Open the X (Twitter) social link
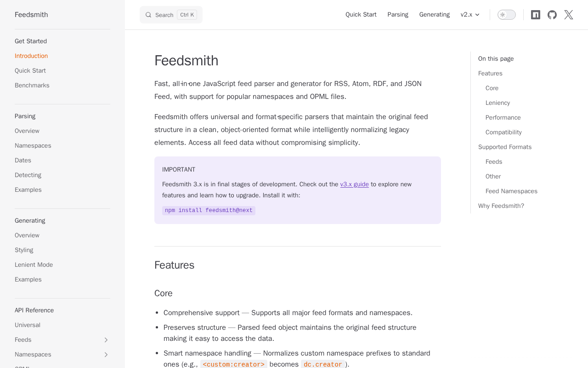Image resolution: width=588 pixels, height=368 pixels. pos(569,15)
